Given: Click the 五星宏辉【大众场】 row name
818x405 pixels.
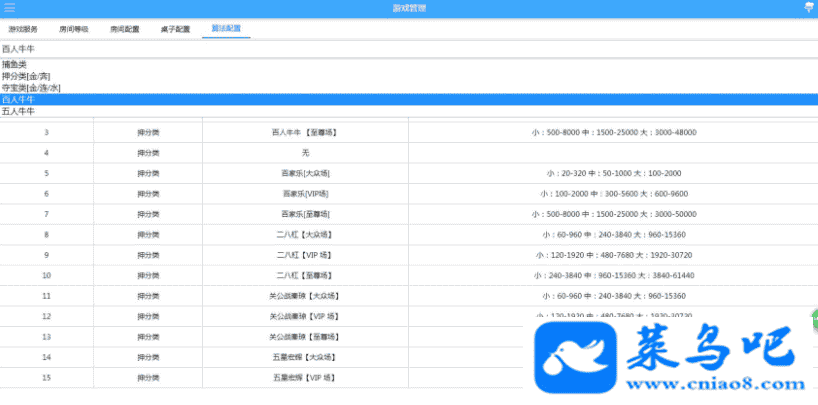Looking at the screenshot, I should [x=305, y=357].
